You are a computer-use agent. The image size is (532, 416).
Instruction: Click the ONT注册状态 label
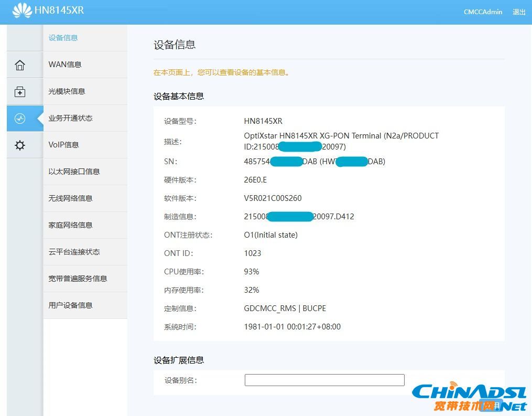click(188, 235)
